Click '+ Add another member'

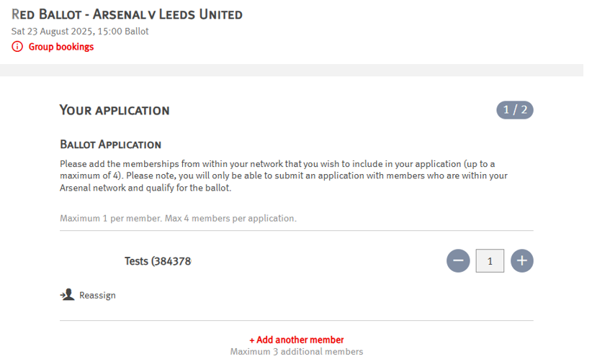click(297, 340)
